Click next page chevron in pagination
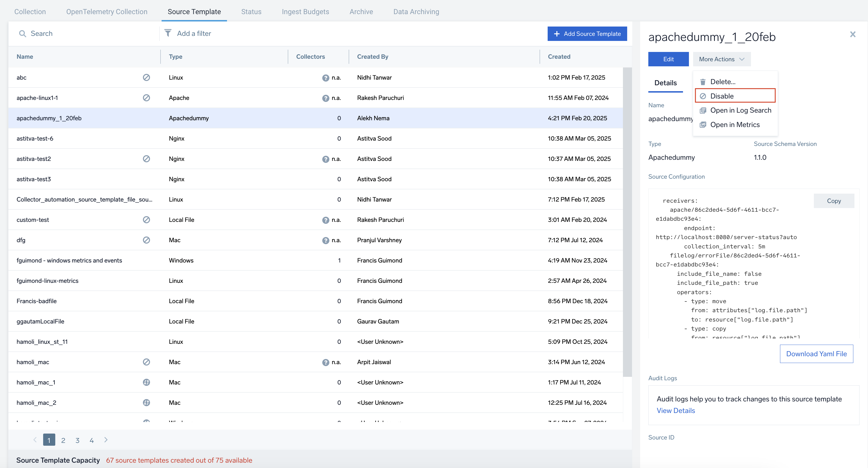This screenshot has width=868, height=468. tap(105, 440)
